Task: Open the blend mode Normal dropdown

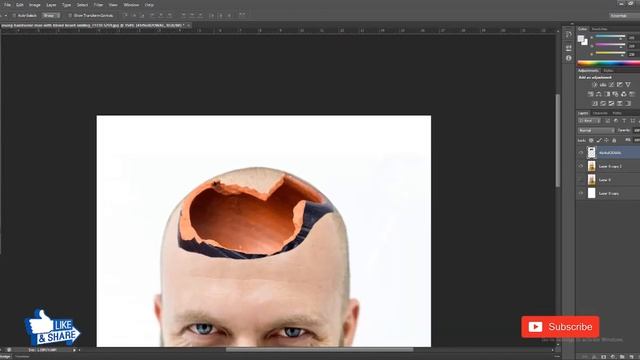Action: (596, 130)
